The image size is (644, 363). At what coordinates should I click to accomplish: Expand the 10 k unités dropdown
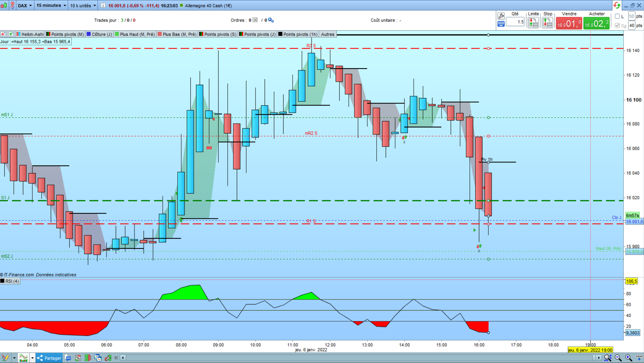coord(83,5)
